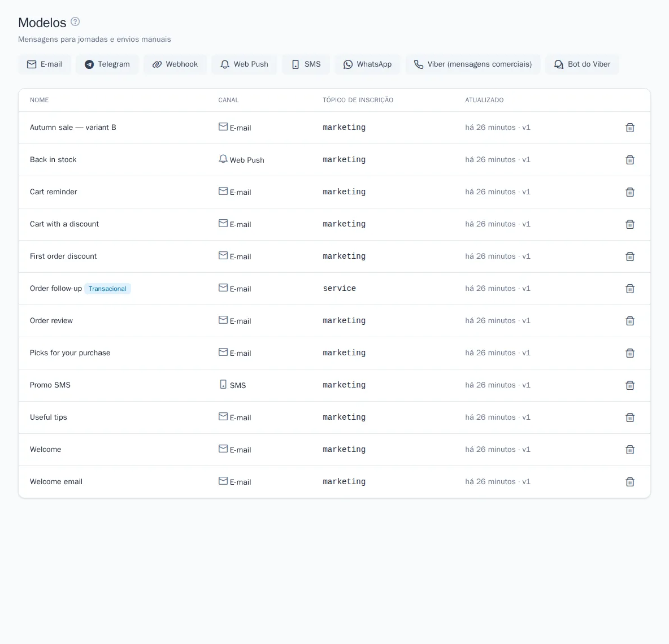
Task: Remove the Welcome email template
Action: pyautogui.click(x=630, y=482)
